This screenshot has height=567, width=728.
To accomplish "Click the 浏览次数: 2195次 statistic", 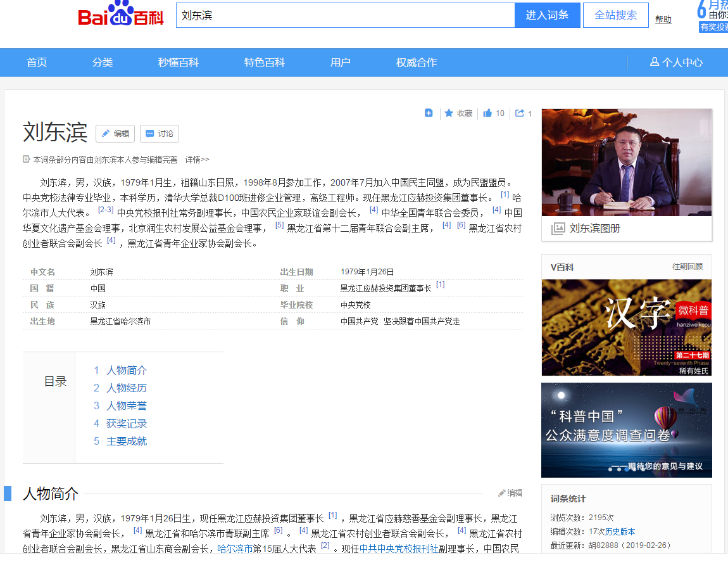I will coord(582,518).
